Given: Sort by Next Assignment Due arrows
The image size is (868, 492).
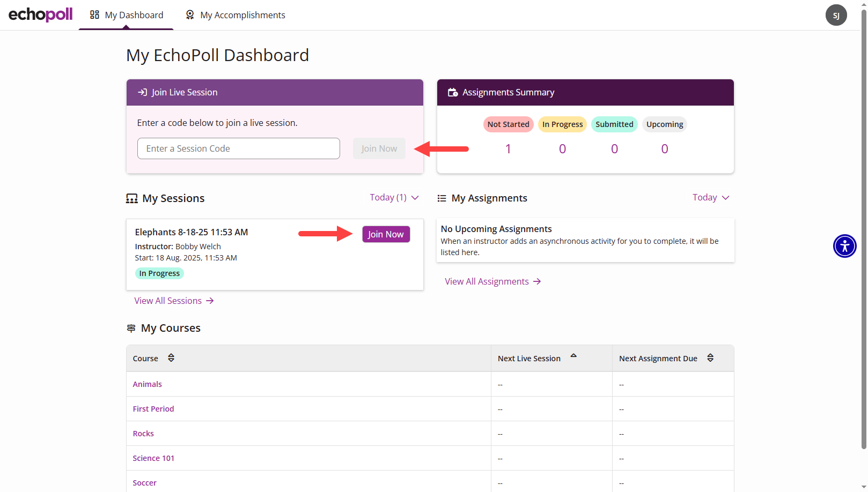Looking at the screenshot, I should point(710,358).
